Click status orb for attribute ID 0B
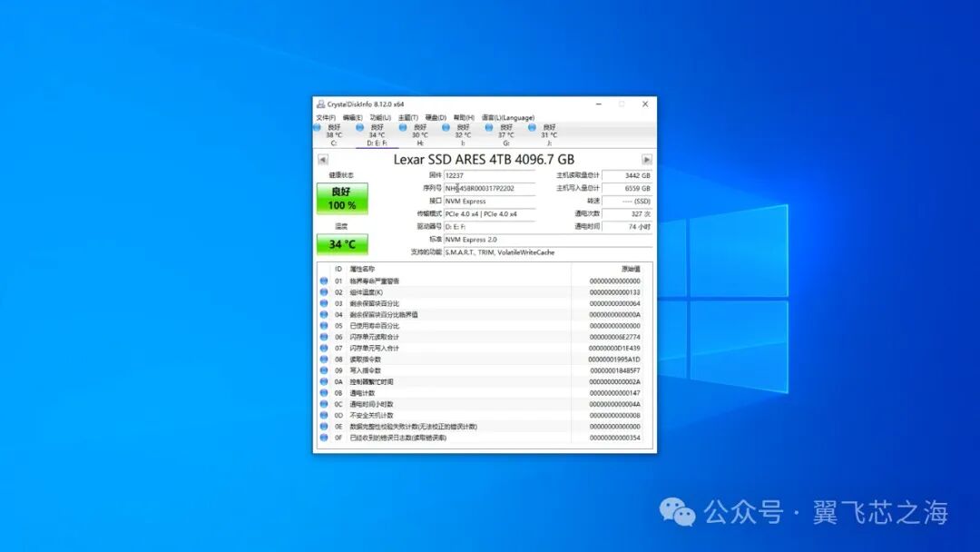 point(324,393)
